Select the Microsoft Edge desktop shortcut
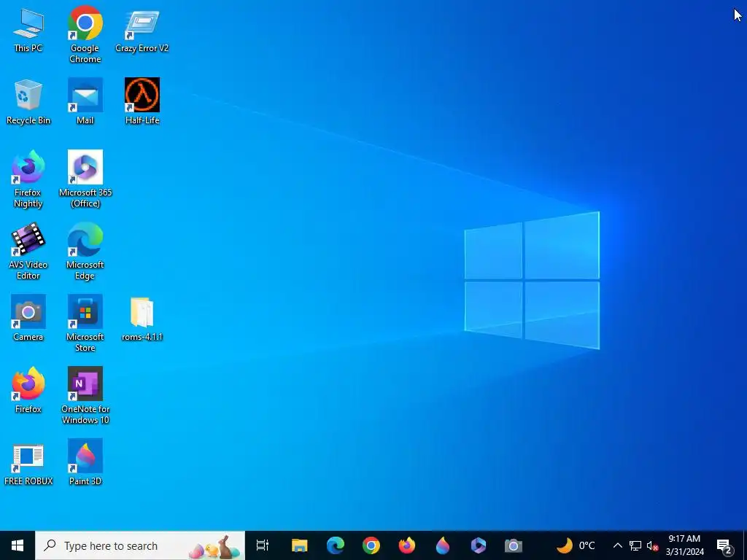747x560 pixels. (x=85, y=252)
